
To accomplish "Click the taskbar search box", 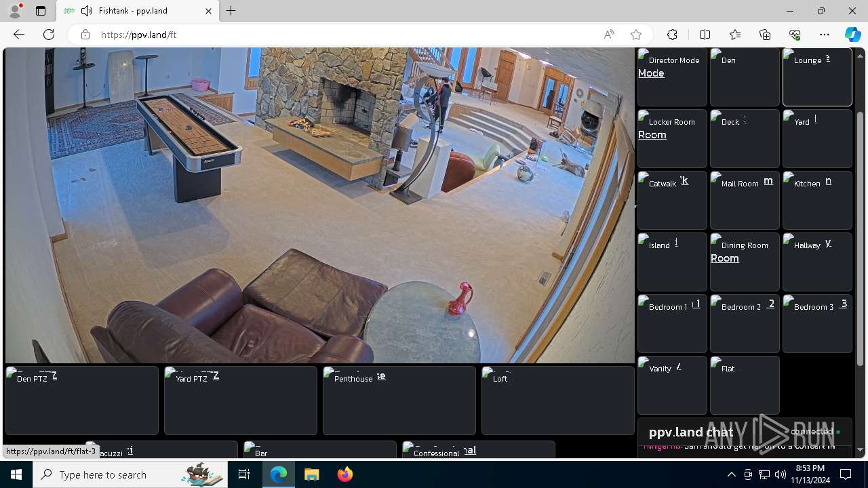I will pyautogui.click(x=130, y=474).
